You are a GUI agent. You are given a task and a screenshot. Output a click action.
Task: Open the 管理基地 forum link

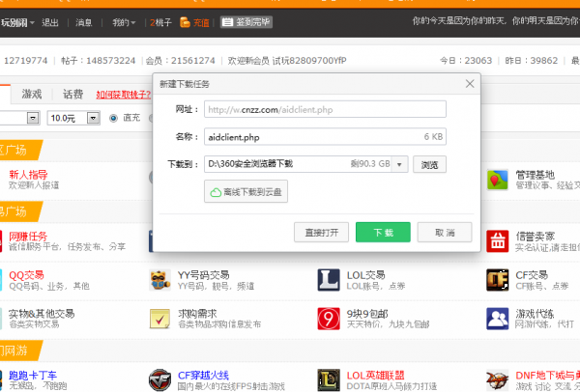pyautogui.click(x=535, y=175)
